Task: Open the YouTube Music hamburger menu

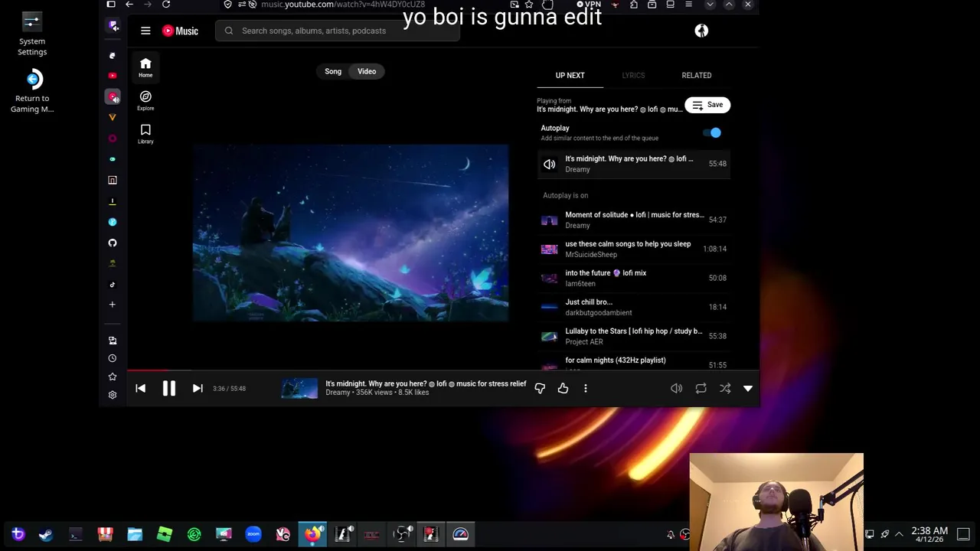Action: 145,31
